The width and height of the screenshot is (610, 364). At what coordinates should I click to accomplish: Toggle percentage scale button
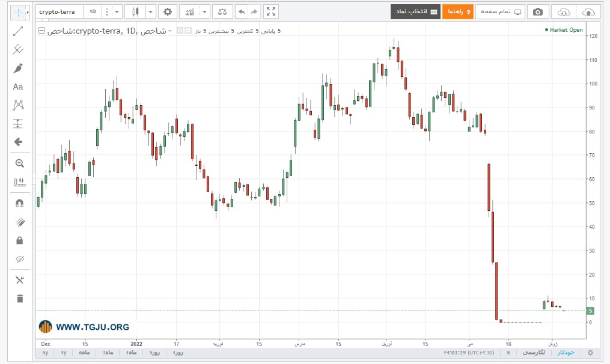click(508, 353)
